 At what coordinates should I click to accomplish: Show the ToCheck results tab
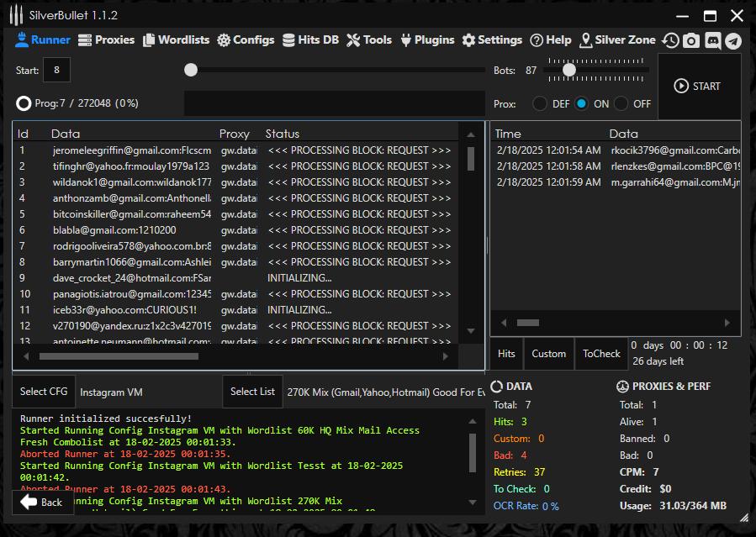pos(601,354)
